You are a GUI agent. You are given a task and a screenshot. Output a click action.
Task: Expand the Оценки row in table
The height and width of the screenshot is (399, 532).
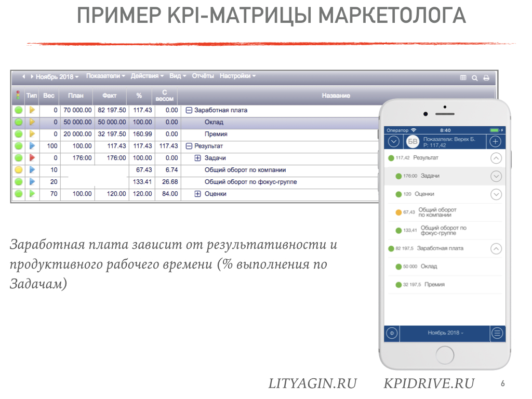point(198,194)
